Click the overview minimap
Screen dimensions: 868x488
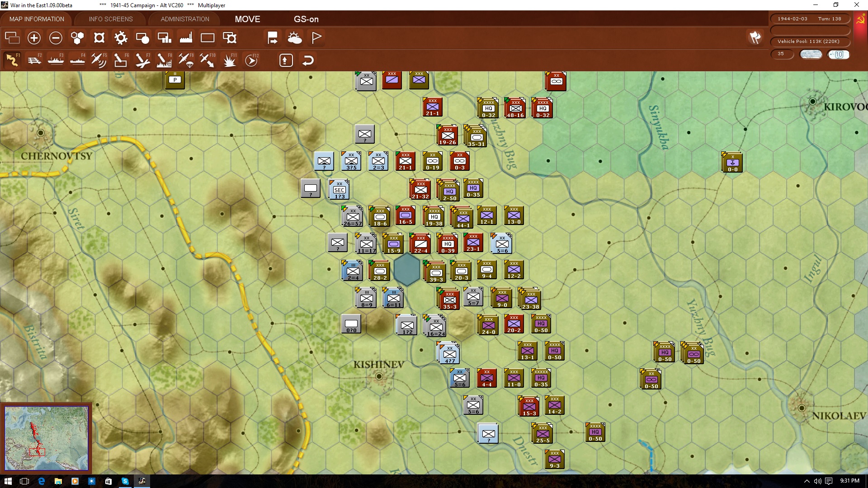(47, 438)
